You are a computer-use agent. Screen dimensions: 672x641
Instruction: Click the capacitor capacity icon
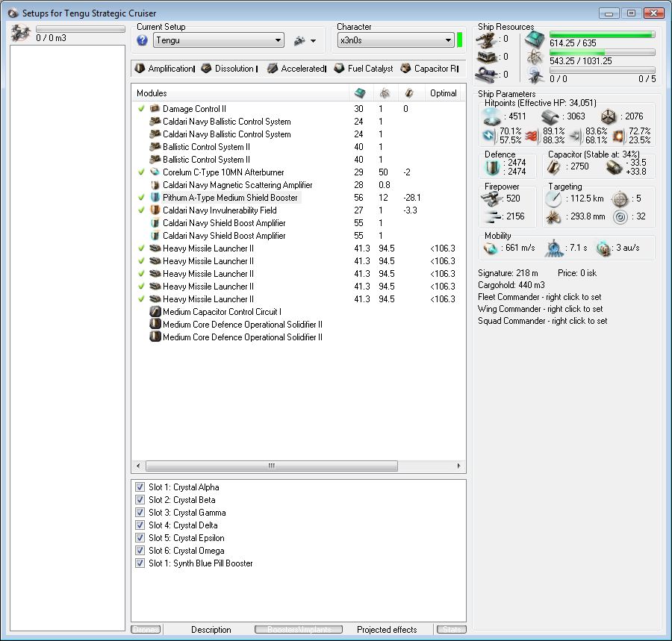(554, 167)
